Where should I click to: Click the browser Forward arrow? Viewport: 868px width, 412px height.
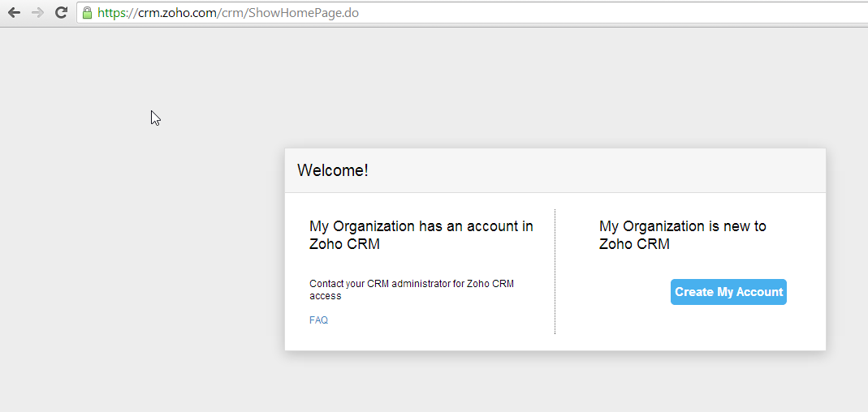tap(37, 13)
